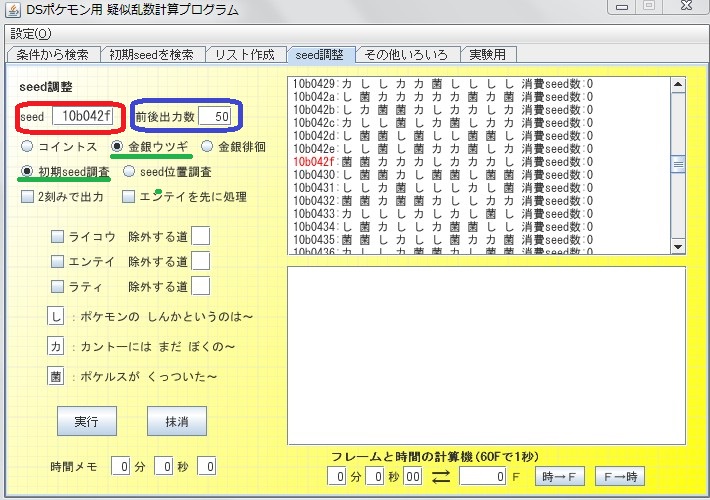Select the コイントス radio button
The height and width of the screenshot is (500, 710).
(x=27, y=146)
